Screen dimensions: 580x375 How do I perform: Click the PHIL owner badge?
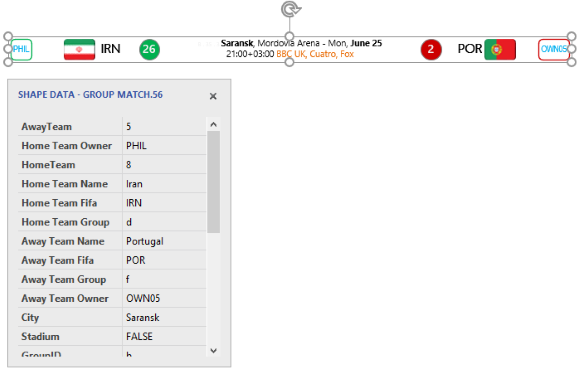[x=21, y=49]
